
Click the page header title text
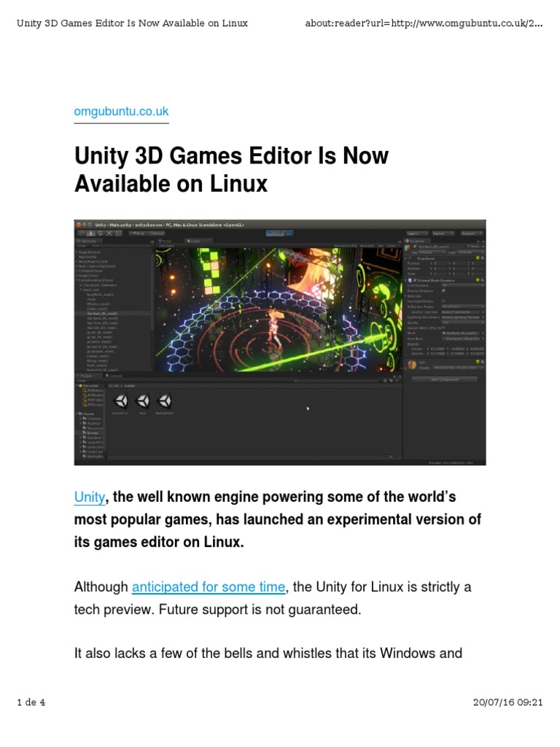pyautogui.click(x=132, y=23)
